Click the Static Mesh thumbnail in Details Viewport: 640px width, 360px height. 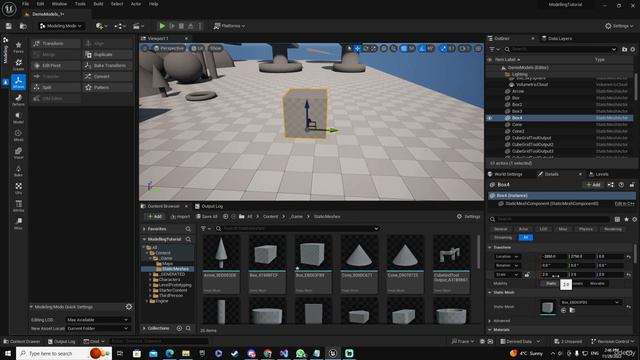(547, 307)
